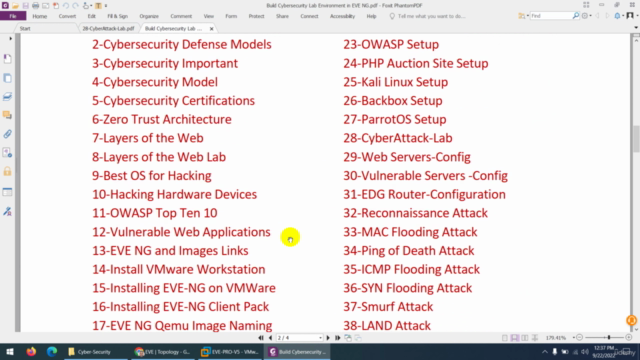Viewport: 640px width, 360px height.
Task: Switch to EVE Topology Chrome window in taskbar
Action: [162, 351]
